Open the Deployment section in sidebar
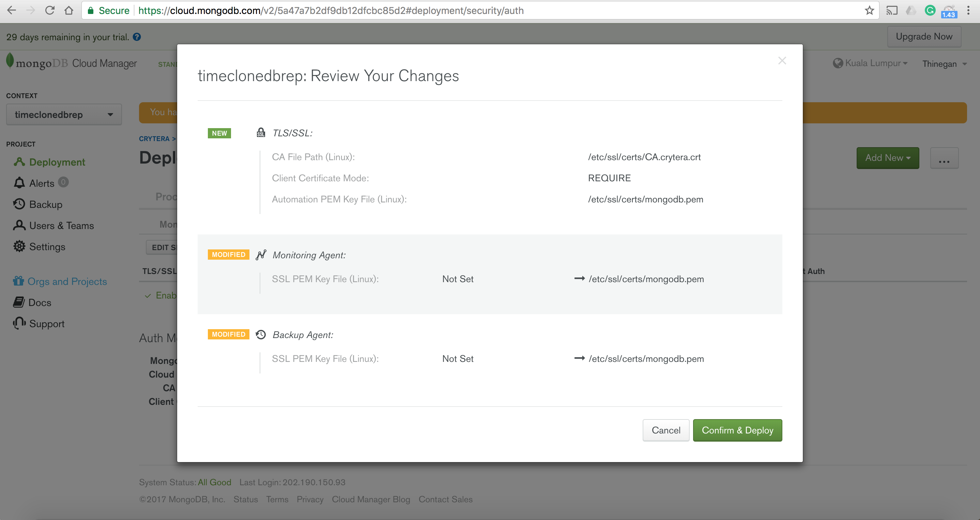 (57, 162)
